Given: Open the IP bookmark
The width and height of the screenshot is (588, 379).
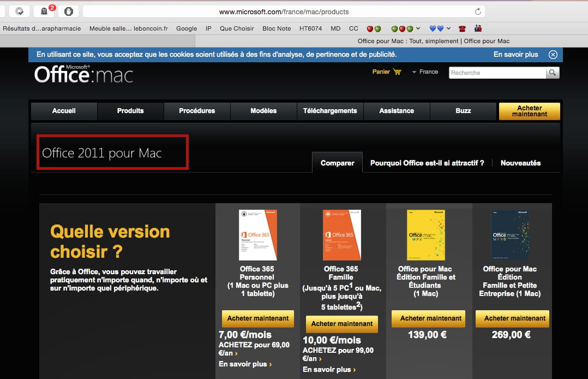Looking at the screenshot, I should point(208,28).
